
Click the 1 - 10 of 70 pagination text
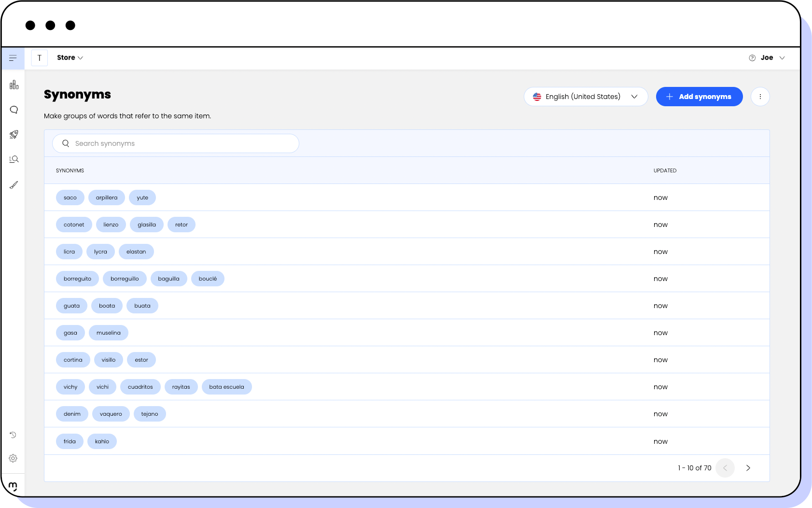pyautogui.click(x=695, y=468)
